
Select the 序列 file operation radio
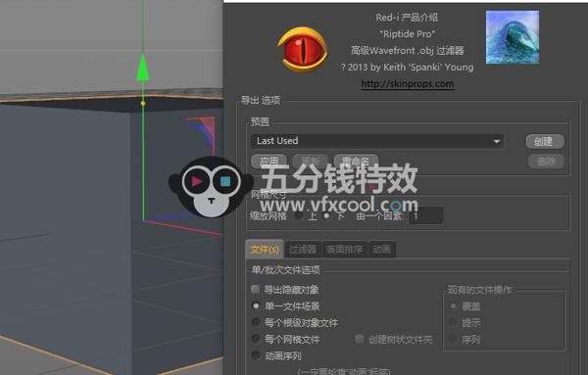[453, 339]
